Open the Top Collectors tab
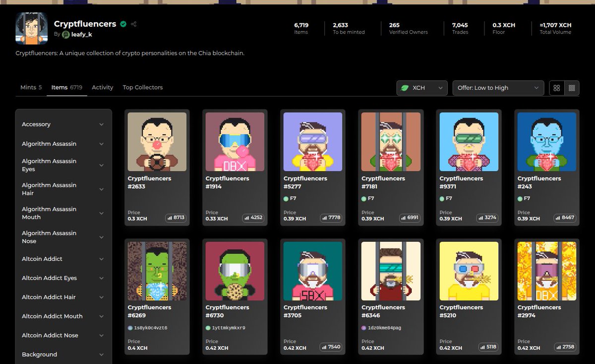Screen dimensions: 595x364 pos(143,87)
